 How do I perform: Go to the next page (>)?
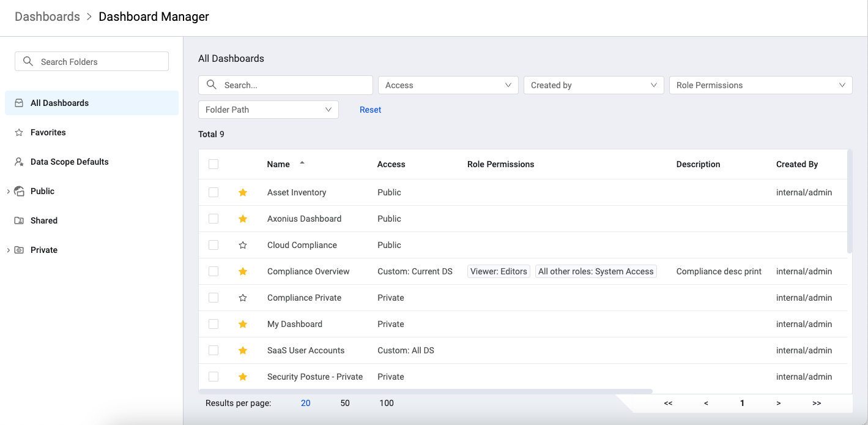tap(779, 403)
